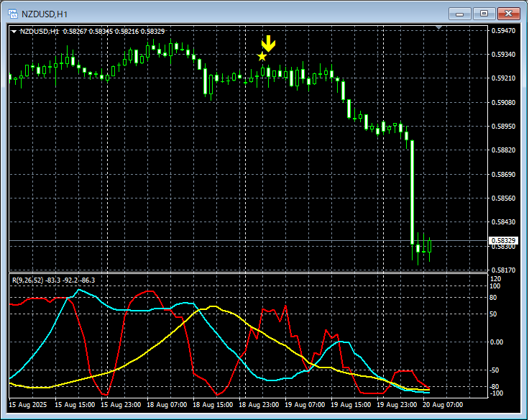Click the NZDUSD,H1 window title text
This screenshot has width=529, height=420.
click(x=45, y=14)
